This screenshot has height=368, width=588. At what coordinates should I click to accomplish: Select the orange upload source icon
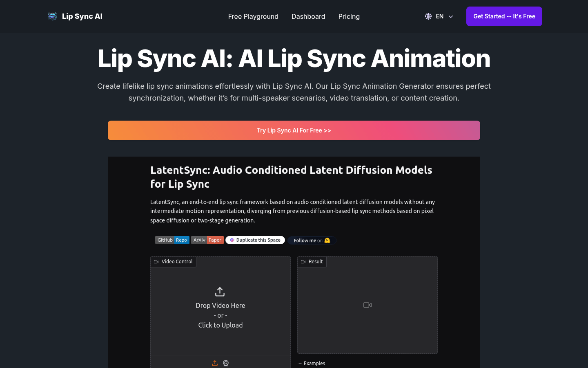point(215,363)
